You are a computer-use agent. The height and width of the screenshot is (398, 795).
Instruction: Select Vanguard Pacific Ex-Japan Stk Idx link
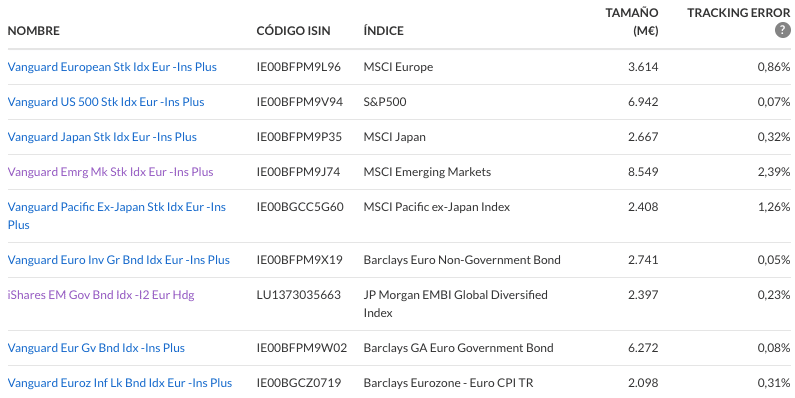coord(117,216)
